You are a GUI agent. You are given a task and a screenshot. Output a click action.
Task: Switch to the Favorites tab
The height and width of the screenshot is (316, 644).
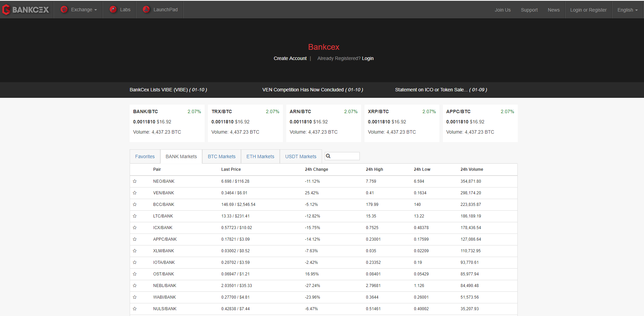[145, 156]
